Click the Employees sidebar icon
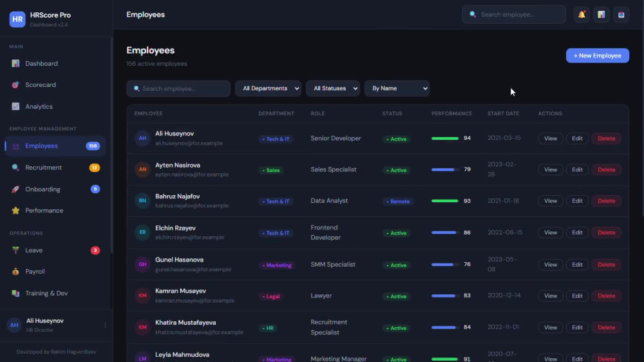This screenshot has width=644, height=362. coord(15,146)
